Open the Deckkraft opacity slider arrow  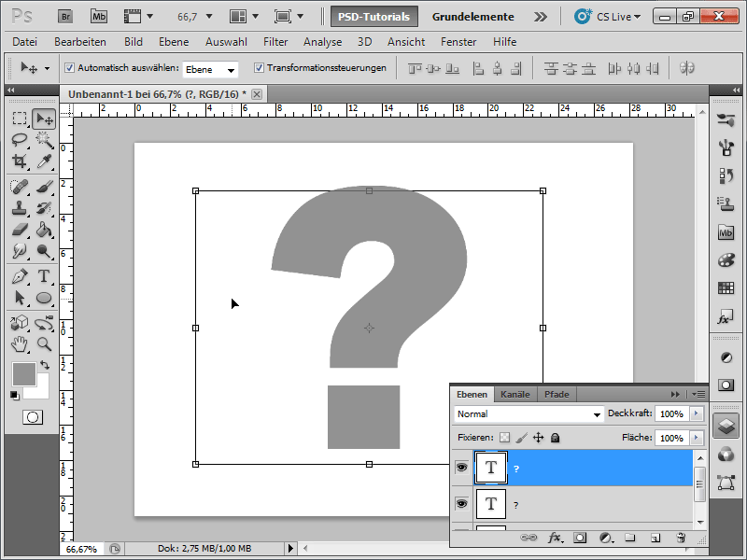pyautogui.click(x=696, y=413)
